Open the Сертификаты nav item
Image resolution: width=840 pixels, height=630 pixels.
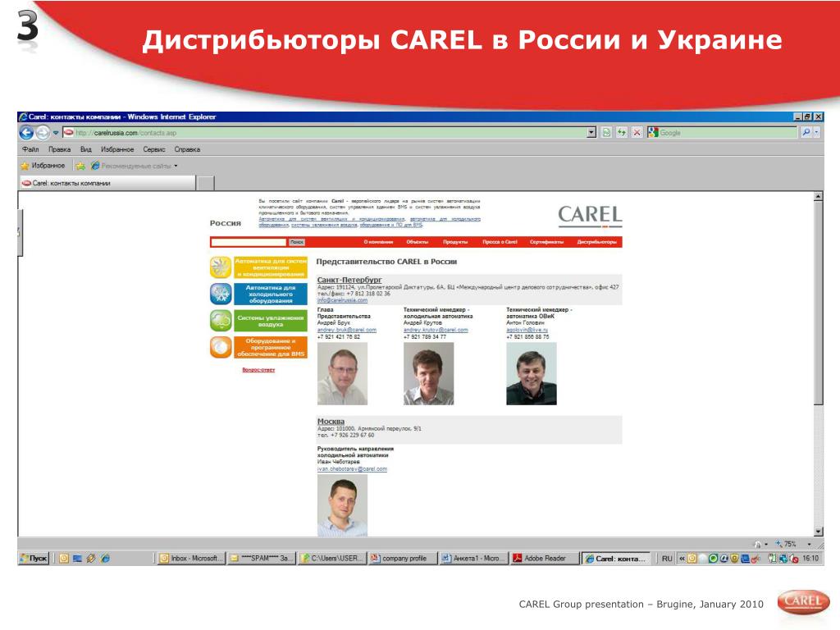coord(546,242)
